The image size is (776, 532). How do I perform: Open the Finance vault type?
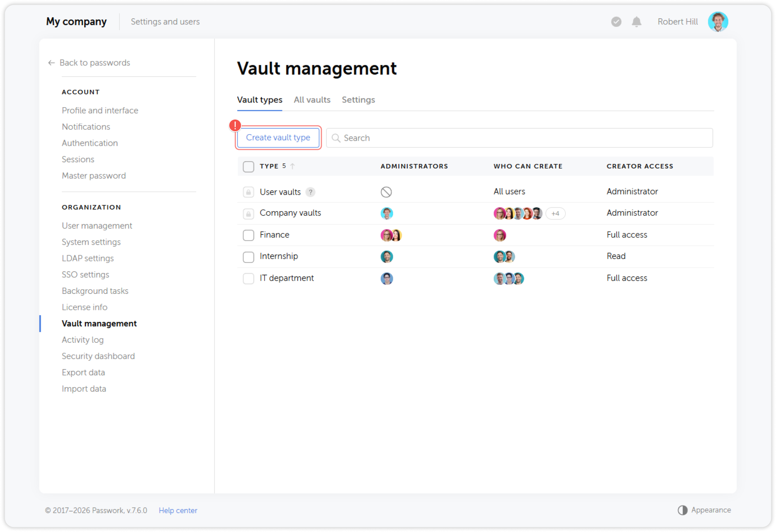point(274,235)
